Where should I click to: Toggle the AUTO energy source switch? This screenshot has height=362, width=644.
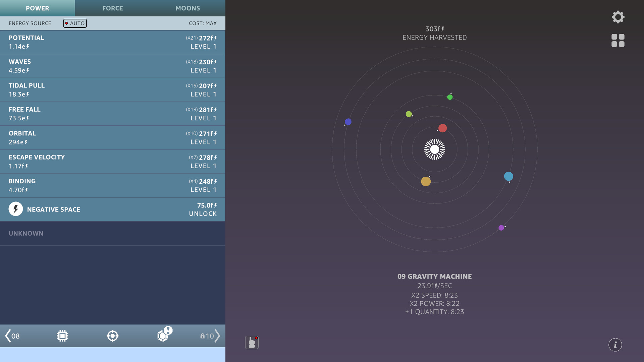click(x=75, y=23)
